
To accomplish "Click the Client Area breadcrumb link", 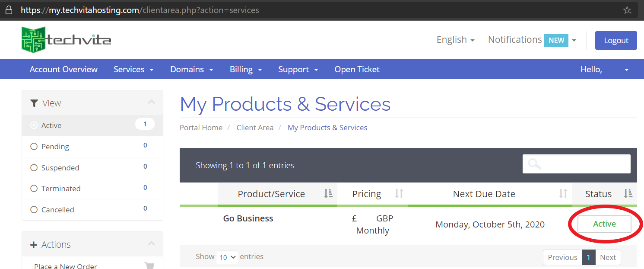I will 255,128.
